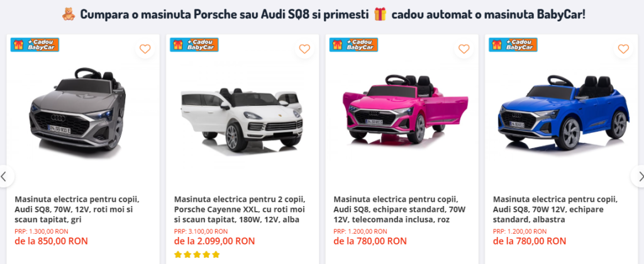Viewport: 644px width, 264px height.
Task: Show next products with the right carousel arrow
Action: pos(639,176)
